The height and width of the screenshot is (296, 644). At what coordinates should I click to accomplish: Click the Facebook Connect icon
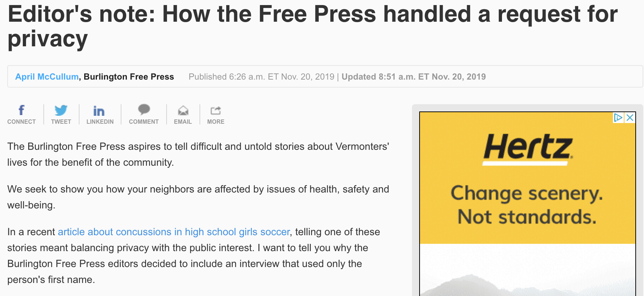tap(21, 110)
